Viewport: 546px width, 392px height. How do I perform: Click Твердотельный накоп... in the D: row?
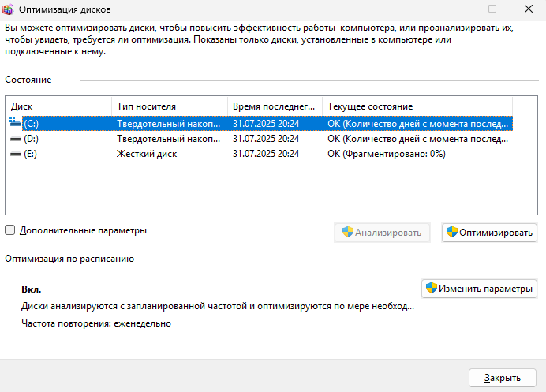coord(169,139)
